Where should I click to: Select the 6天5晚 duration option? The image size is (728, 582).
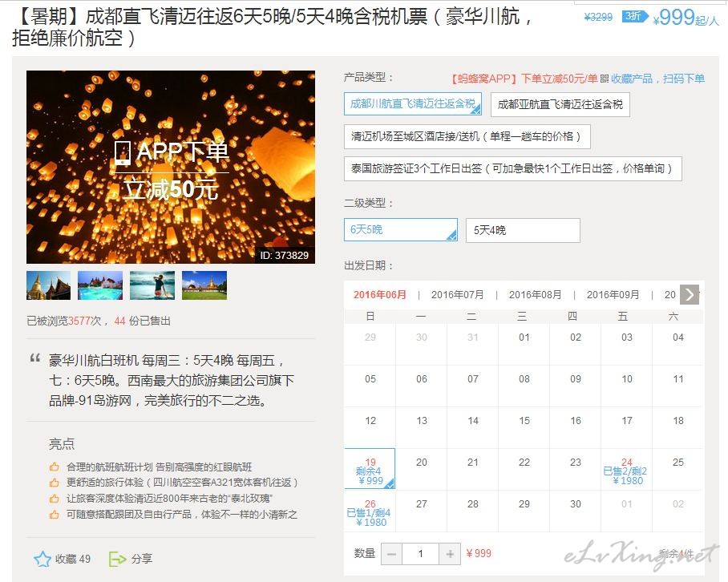[401, 230]
